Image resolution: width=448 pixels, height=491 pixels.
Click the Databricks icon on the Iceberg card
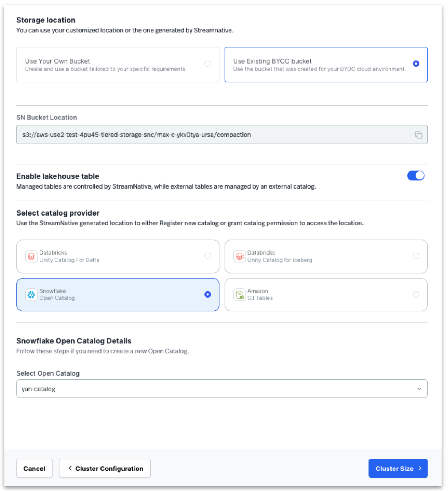click(240, 256)
